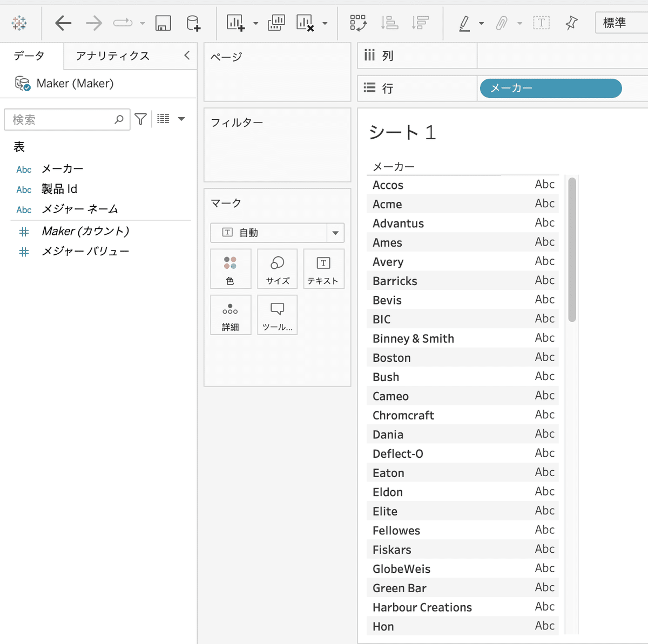
Task: Click the 検索 search field
Action: pyautogui.click(x=67, y=119)
